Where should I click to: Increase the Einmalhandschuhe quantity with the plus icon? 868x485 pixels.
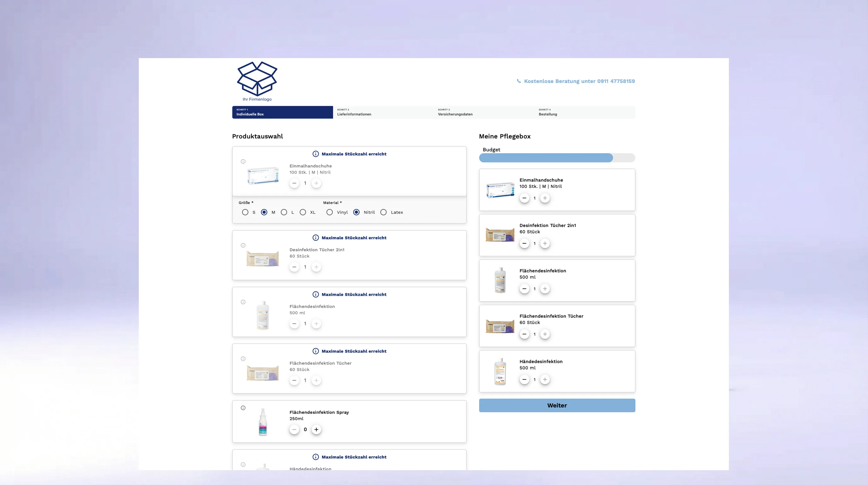coord(316,183)
